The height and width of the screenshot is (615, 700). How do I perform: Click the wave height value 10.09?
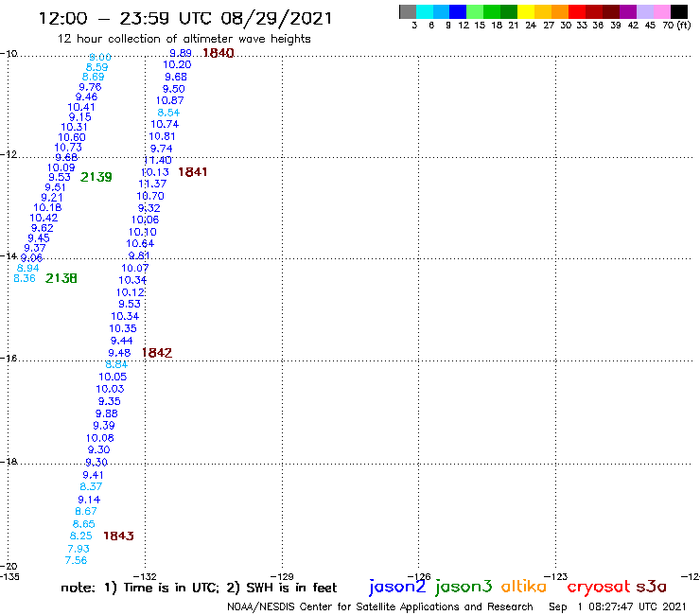(61, 167)
